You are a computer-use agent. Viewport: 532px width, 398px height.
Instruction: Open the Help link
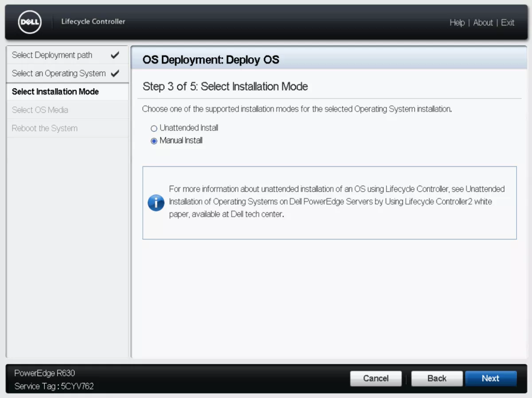(x=457, y=23)
